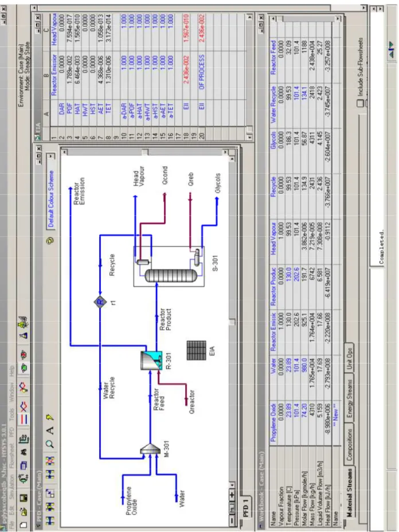The height and width of the screenshot is (532, 399).
Task: Click the yellow lightning icon in PFD toolbar
Action: pos(50,417)
